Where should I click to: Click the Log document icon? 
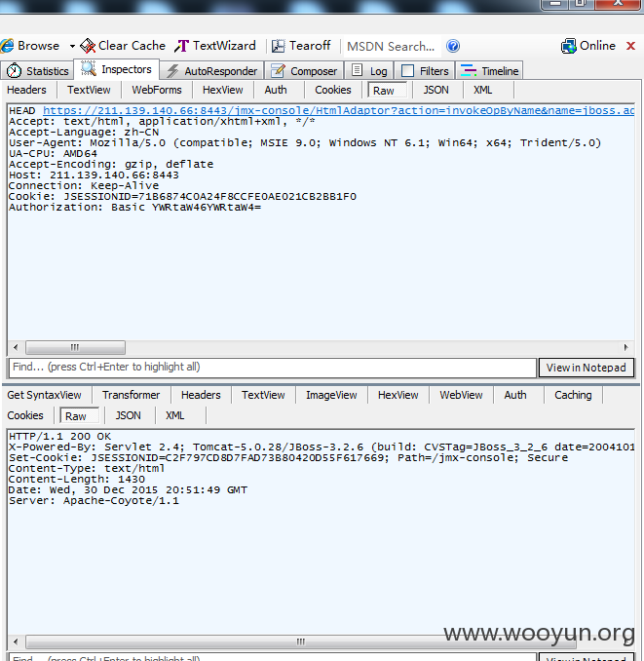point(358,70)
